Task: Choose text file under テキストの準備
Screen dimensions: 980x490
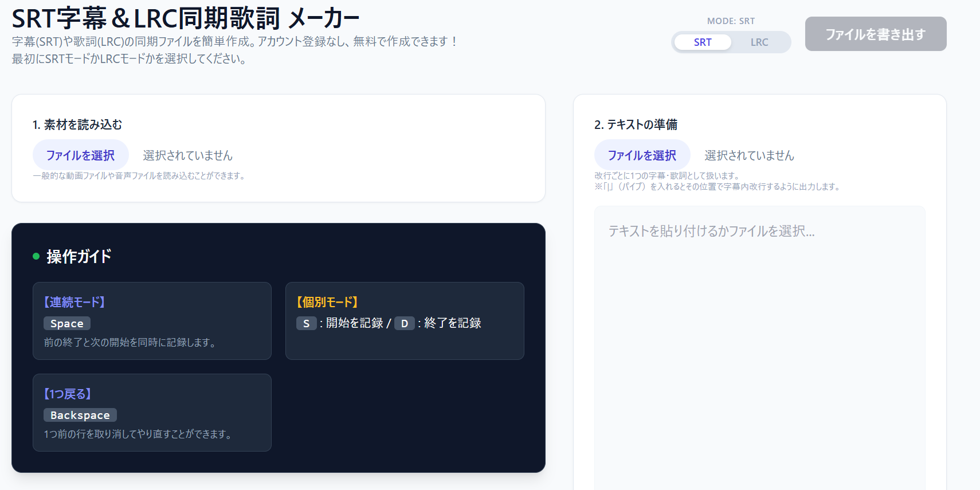Action: [642, 155]
